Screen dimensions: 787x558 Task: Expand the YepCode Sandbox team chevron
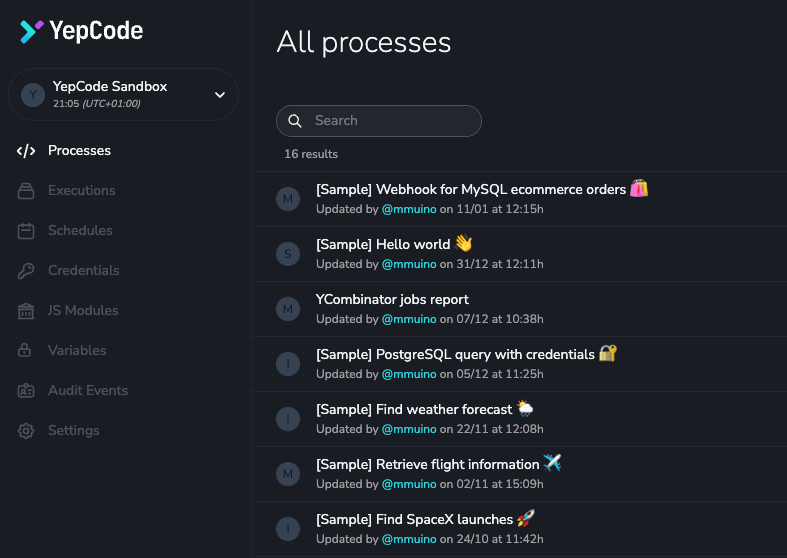(220, 95)
